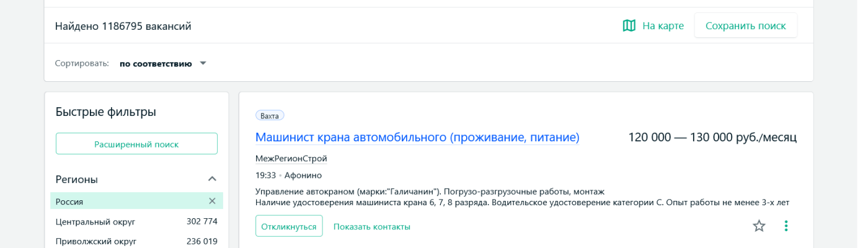Viewport: 868px width, 248px height.
Task: Click the sort dropdown triangle arrow
Action: click(x=203, y=63)
